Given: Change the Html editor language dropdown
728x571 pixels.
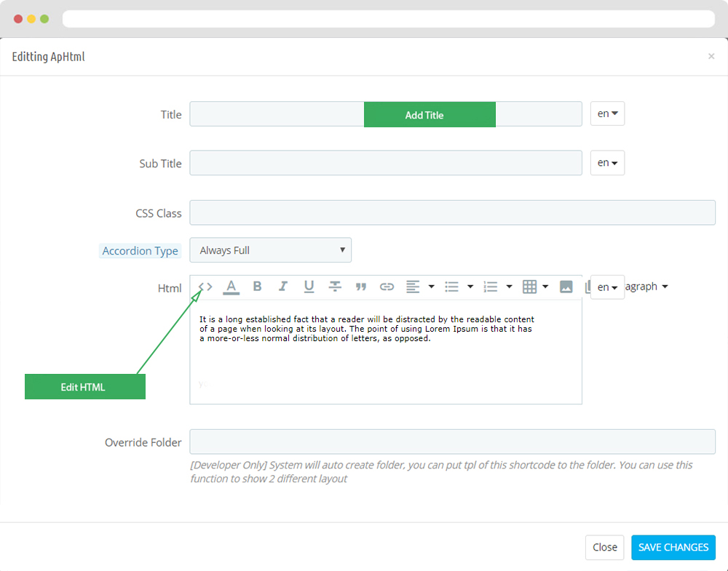Looking at the screenshot, I should (x=607, y=287).
